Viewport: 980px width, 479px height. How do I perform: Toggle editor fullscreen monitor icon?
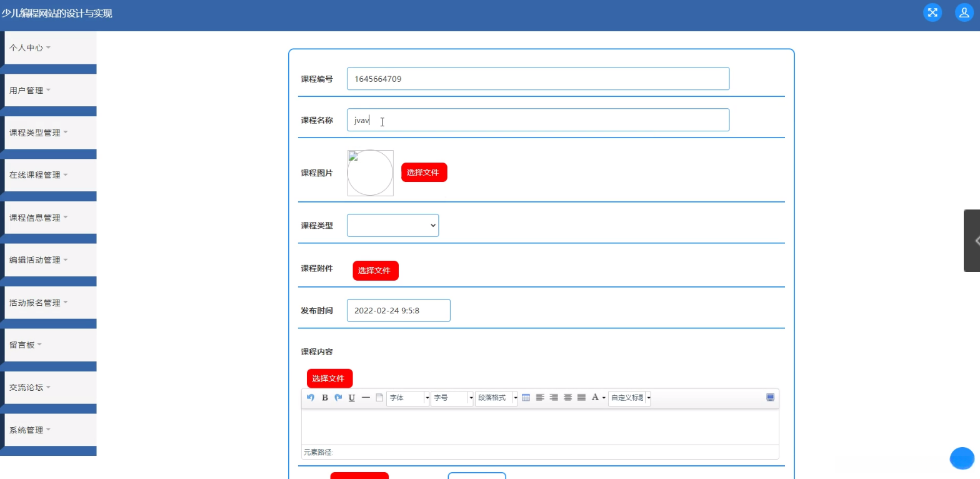click(x=771, y=398)
